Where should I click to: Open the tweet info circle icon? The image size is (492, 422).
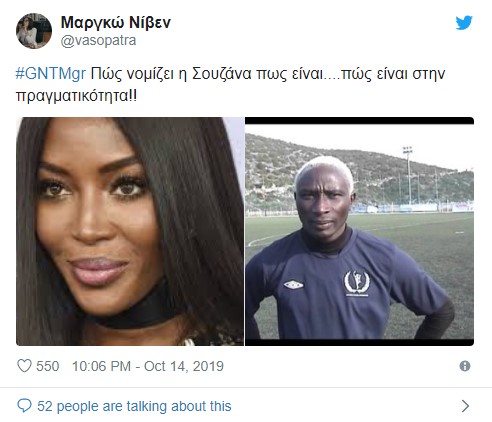(465, 366)
